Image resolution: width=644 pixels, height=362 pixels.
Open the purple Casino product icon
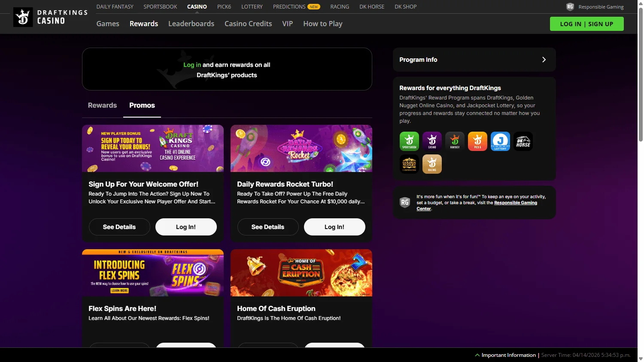click(432, 141)
